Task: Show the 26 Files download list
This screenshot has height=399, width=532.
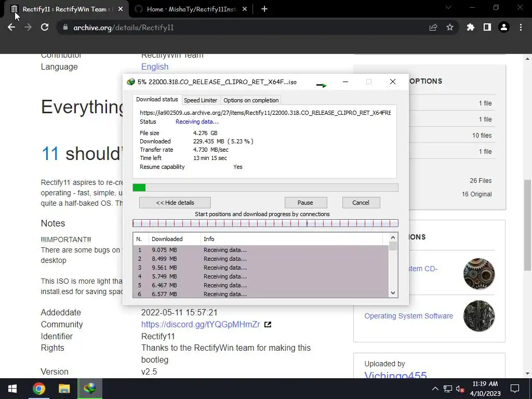Action: 481,181
